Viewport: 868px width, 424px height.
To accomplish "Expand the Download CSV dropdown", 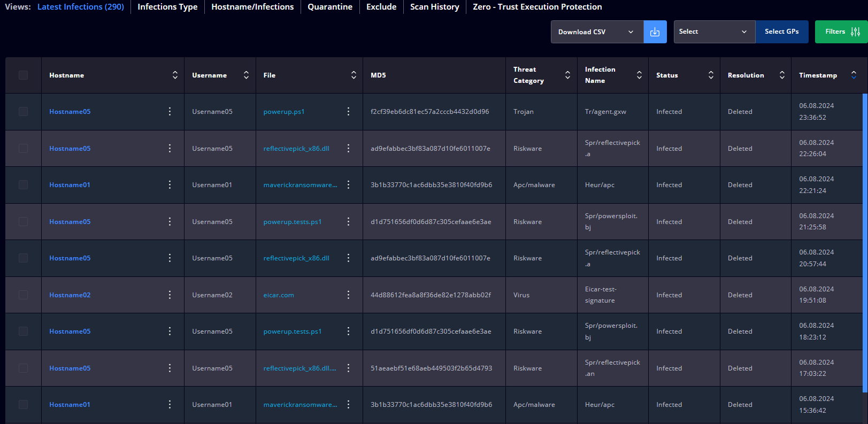I will (597, 32).
